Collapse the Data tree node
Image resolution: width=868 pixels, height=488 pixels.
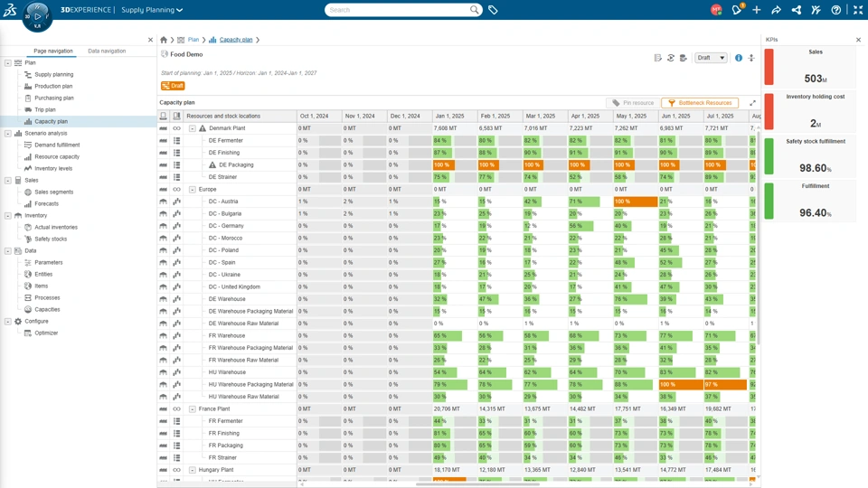(8, 251)
